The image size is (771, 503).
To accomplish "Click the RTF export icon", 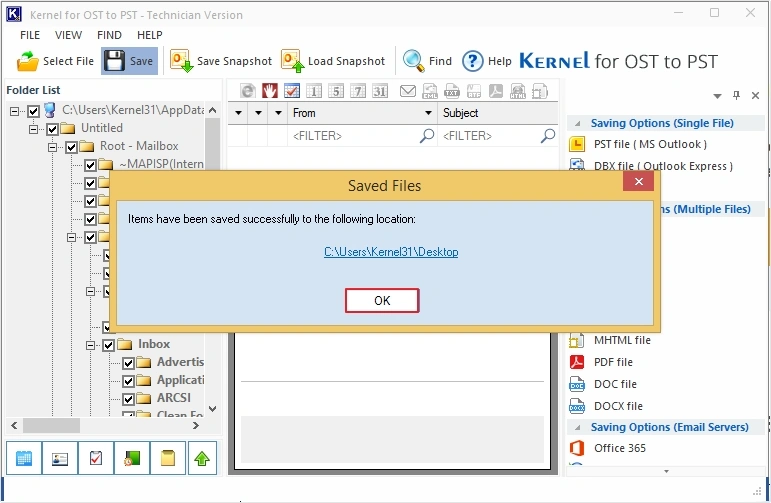I will pos(474,91).
